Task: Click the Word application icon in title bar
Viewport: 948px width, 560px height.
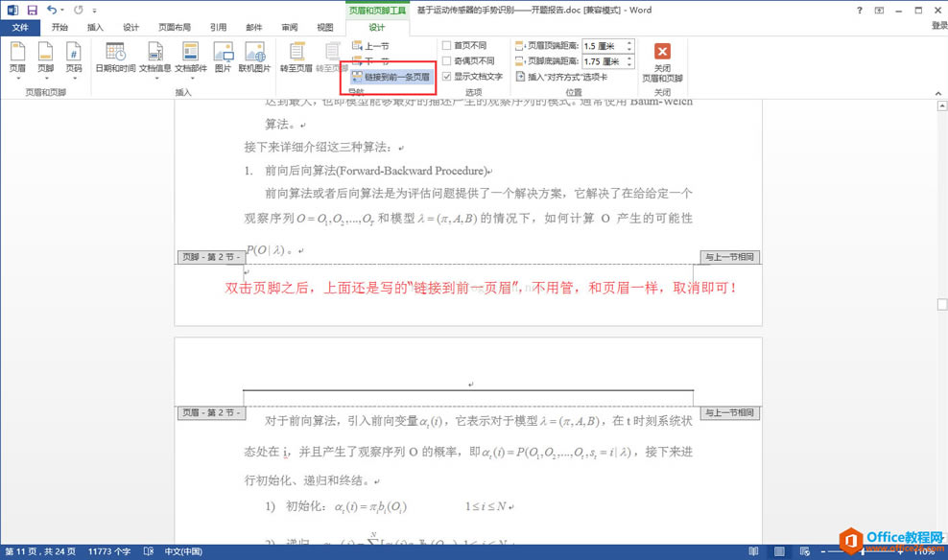Action: point(12,11)
